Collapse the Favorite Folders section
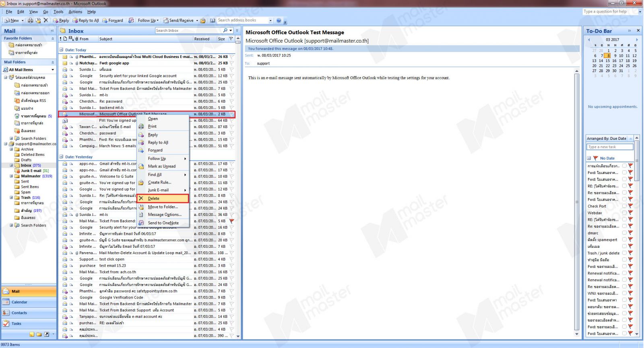 (x=53, y=39)
